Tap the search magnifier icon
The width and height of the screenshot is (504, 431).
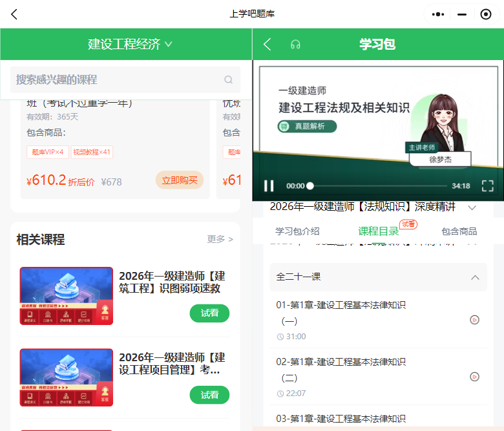coord(228,79)
